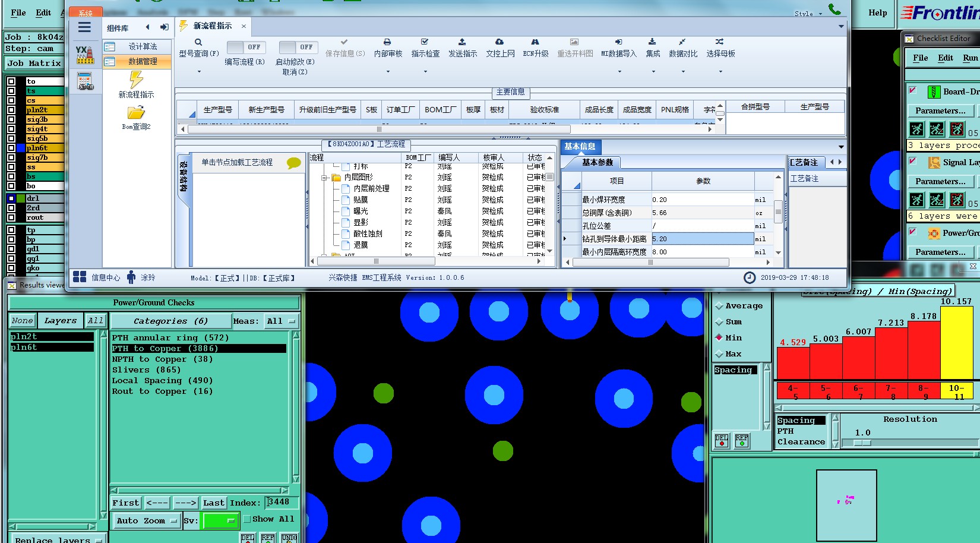Toggle the 启动修改 OFF switch
The width and height of the screenshot is (980, 543).
click(298, 47)
